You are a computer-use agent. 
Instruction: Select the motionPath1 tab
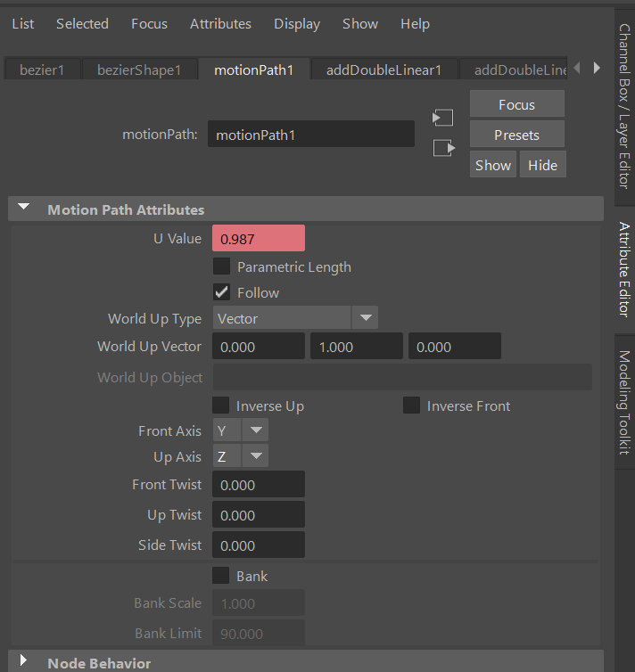254,70
